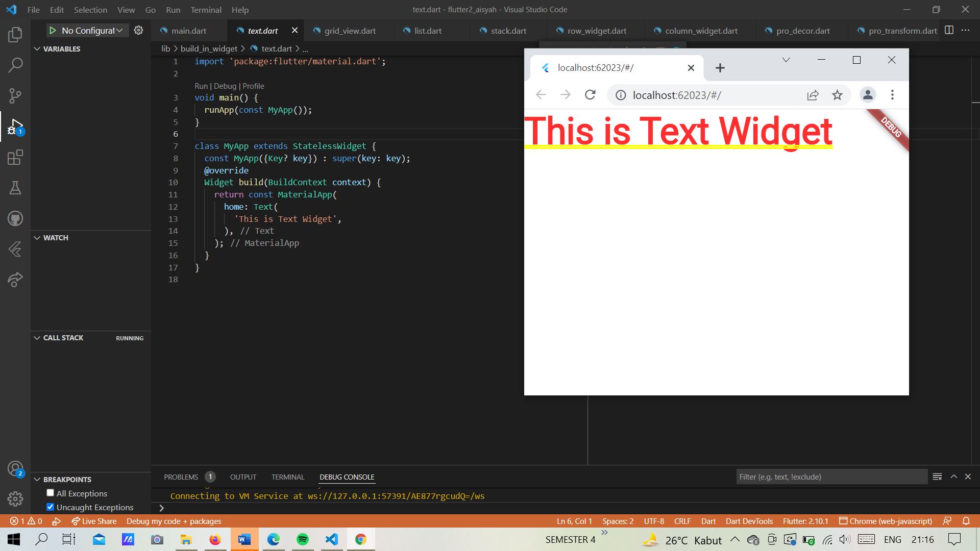Open the Extensions view
This screenshot has width=980, height=551.
[x=15, y=157]
